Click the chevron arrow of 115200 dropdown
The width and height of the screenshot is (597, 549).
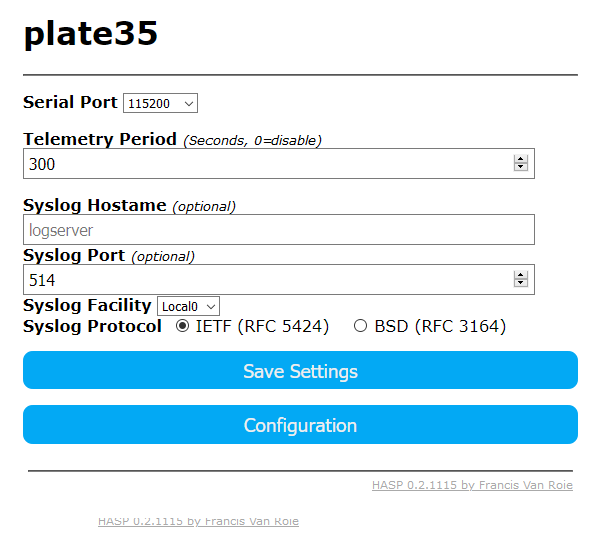(189, 104)
